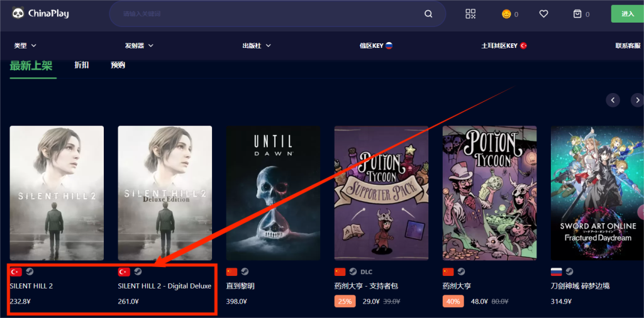The height and width of the screenshot is (318, 644).
Task: Switch to the 预购 tab
Action: (x=118, y=65)
